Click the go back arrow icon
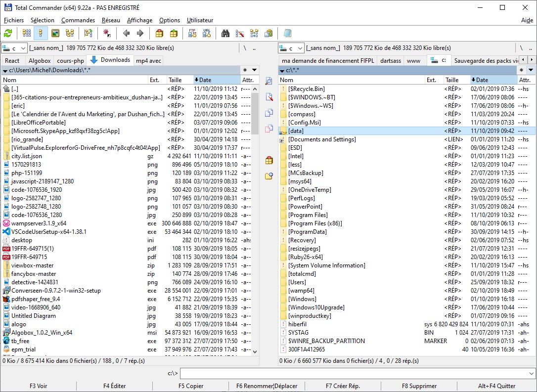This screenshot has height=392, width=537. pos(127,33)
